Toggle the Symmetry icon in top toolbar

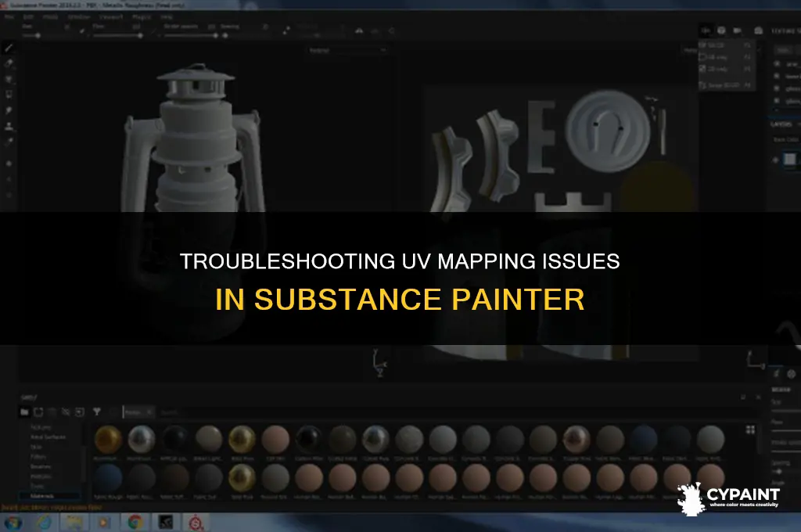(359, 31)
